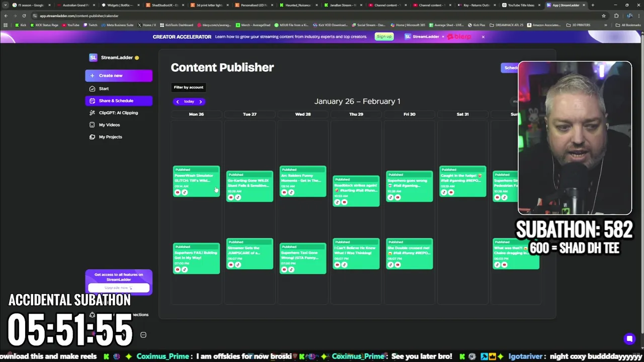The height and width of the screenshot is (362, 644).
Task: Click Filter by account button
Action: pos(189,87)
